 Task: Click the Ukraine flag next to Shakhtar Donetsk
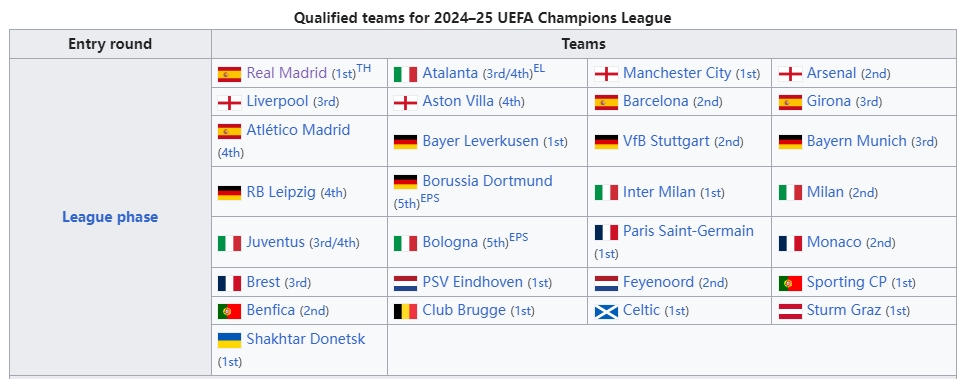(229, 340)
